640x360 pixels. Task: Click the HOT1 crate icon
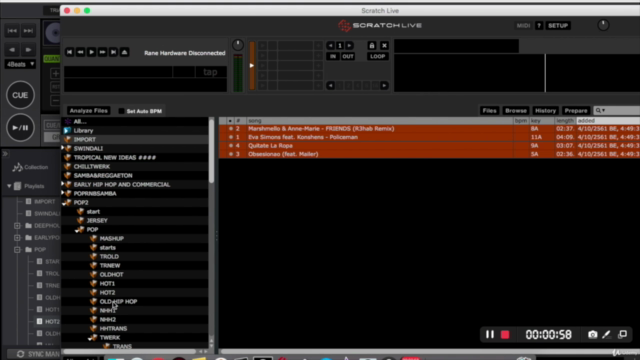[93, 283]
